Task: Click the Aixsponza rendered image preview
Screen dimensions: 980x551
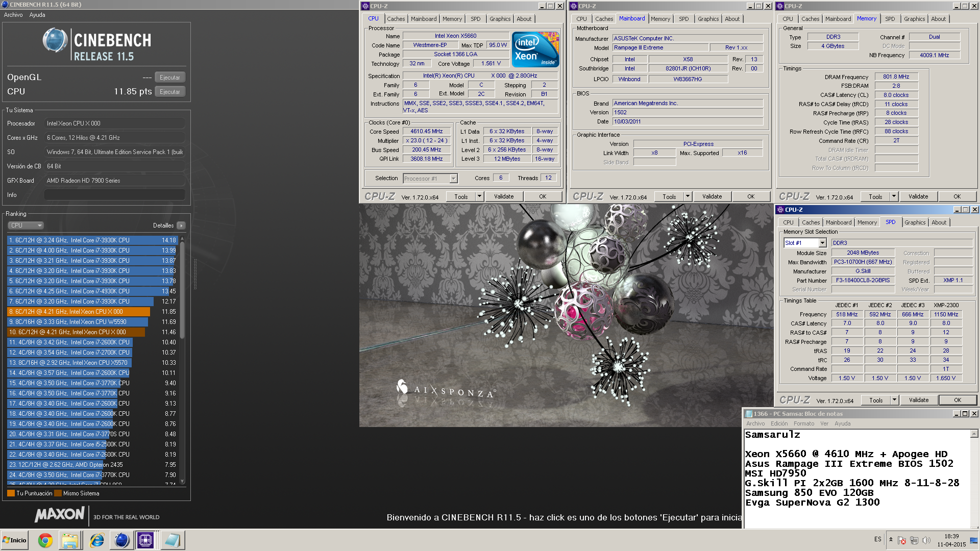Action: pyautogui.click(x=566, y=315)
